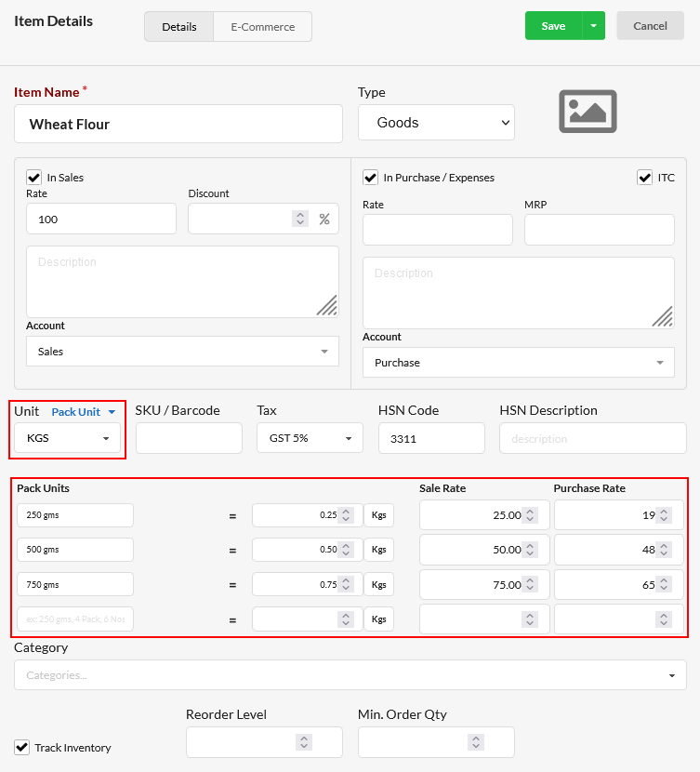Click the Item Name field Wheat Flour
Image resolution: width=700 pixels, height=772 pixels.
pos(178,124)
